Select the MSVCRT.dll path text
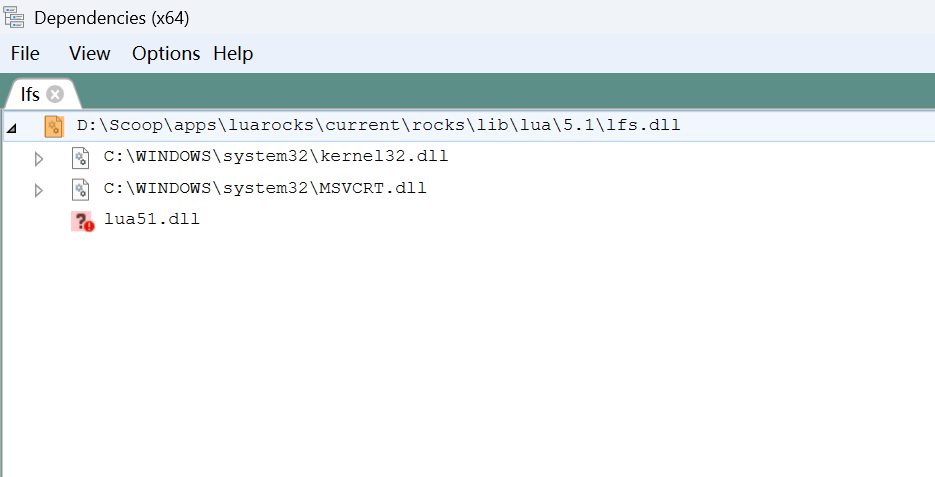 (265, 188)
